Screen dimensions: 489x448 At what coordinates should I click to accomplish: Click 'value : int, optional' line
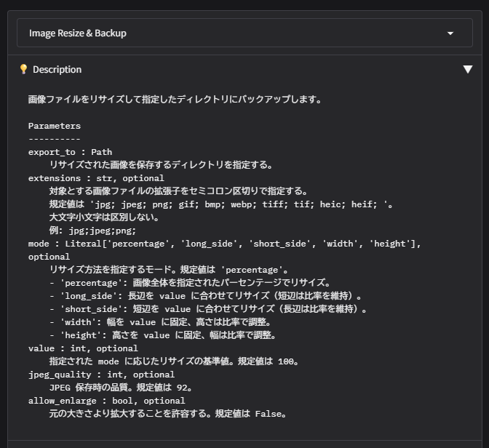click(83, 348)
